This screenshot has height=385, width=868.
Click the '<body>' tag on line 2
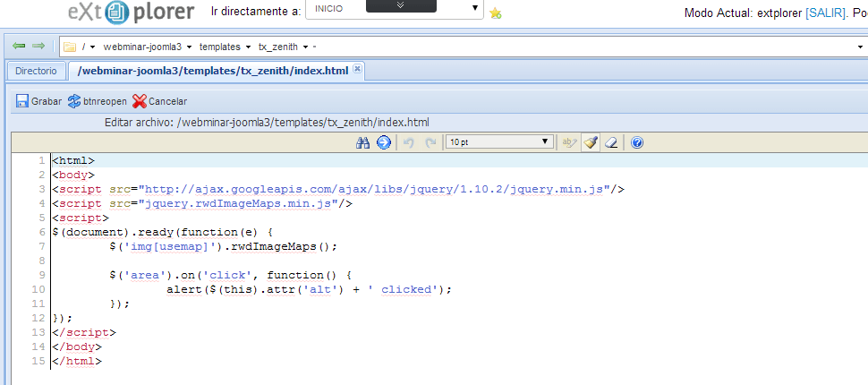(73, 175)
